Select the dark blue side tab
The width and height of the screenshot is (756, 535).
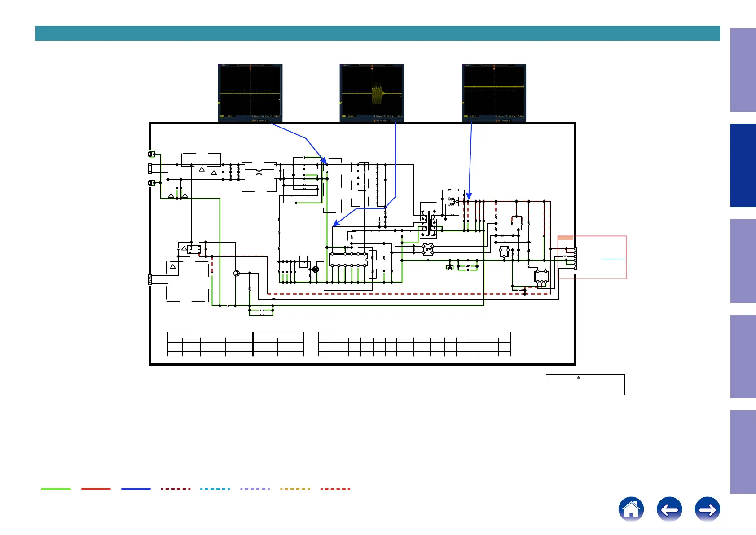[743, 165]
